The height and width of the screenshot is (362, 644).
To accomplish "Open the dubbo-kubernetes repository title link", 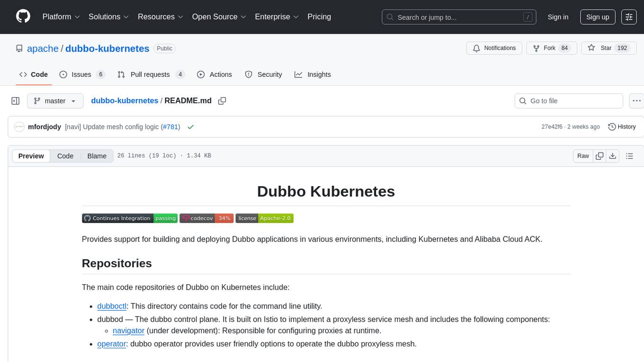I will click(x=107, y=48).
